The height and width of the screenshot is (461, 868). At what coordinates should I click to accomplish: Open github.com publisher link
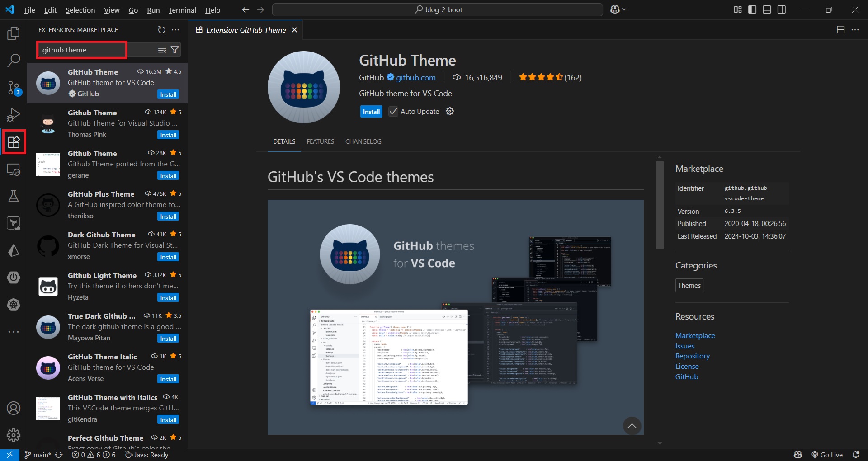416,77
